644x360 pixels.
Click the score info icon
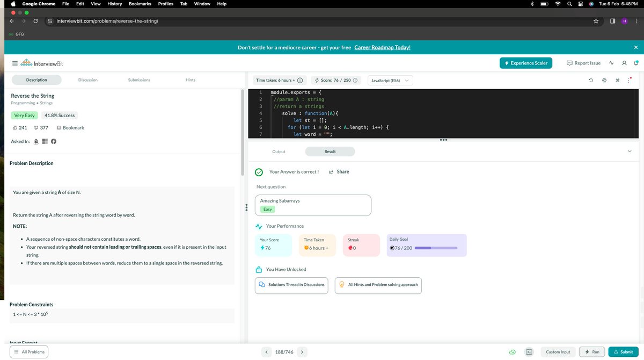355,81
